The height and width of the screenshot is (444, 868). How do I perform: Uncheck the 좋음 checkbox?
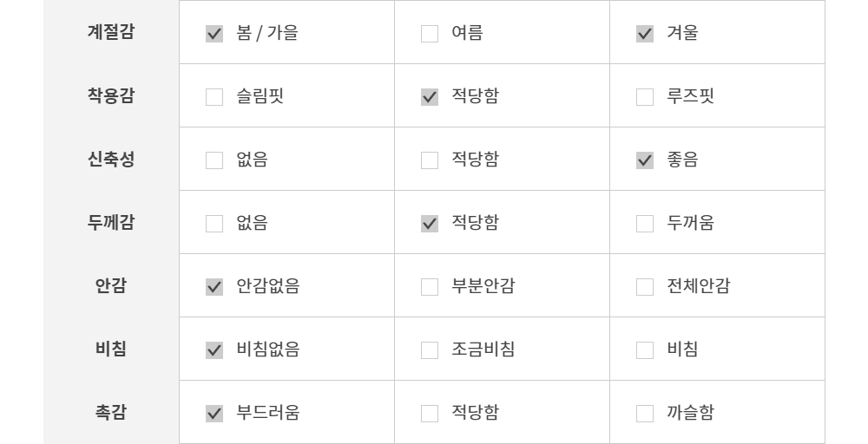(x=645, y=160)
